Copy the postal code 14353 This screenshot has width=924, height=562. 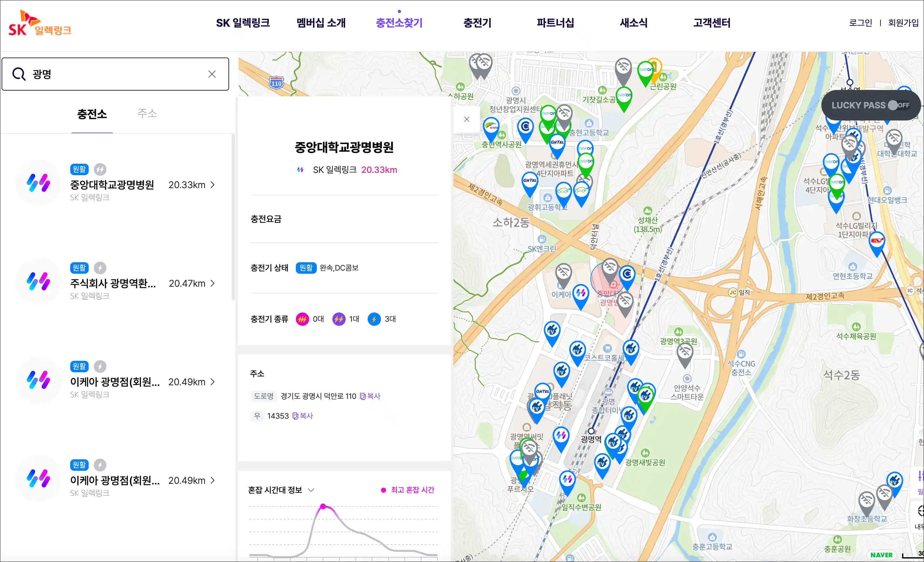pyautogui.click(x=302, y=416)
